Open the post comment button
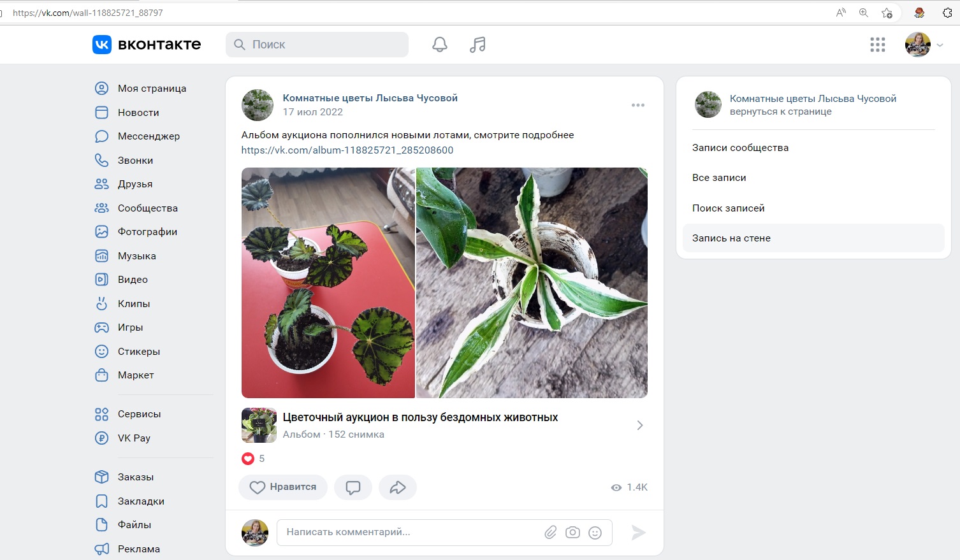Screen dimensions: 960x560 353,487
